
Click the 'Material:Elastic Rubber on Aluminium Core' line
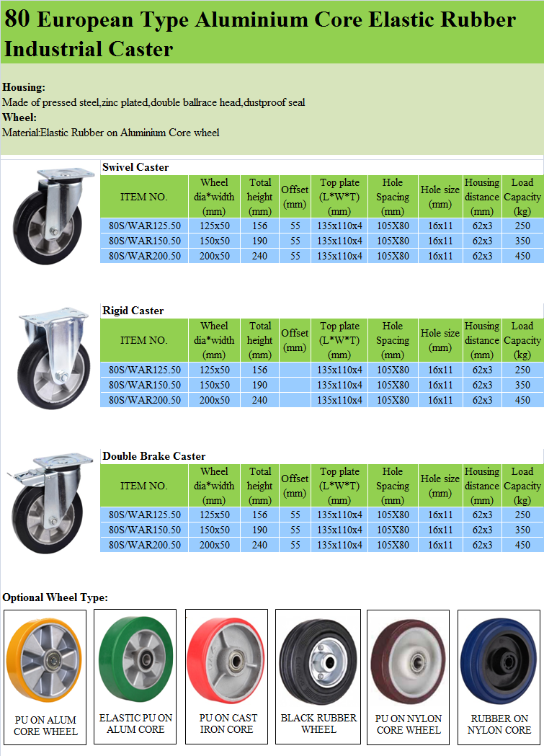click(x=110, y=133)
